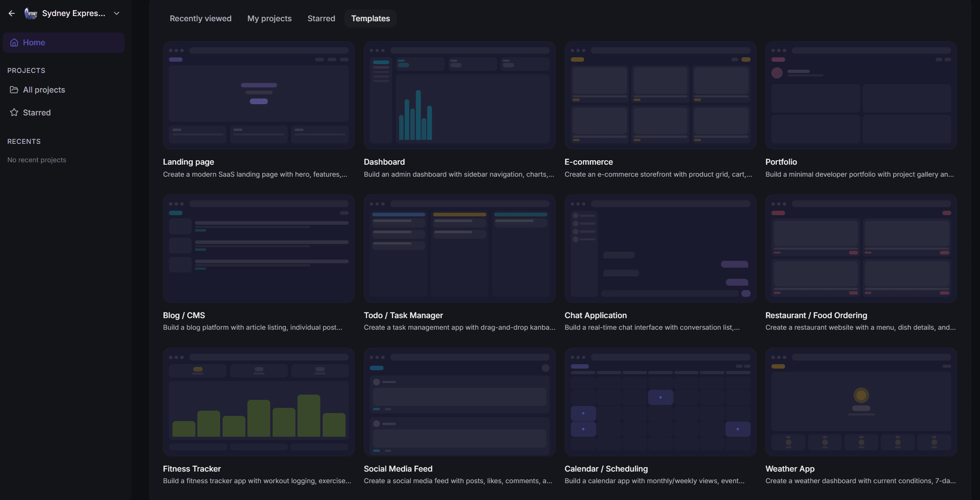This screenshot has height=500, width=980.
Task: Click the All projects folder icon
Action: click(x=14, y=90)
